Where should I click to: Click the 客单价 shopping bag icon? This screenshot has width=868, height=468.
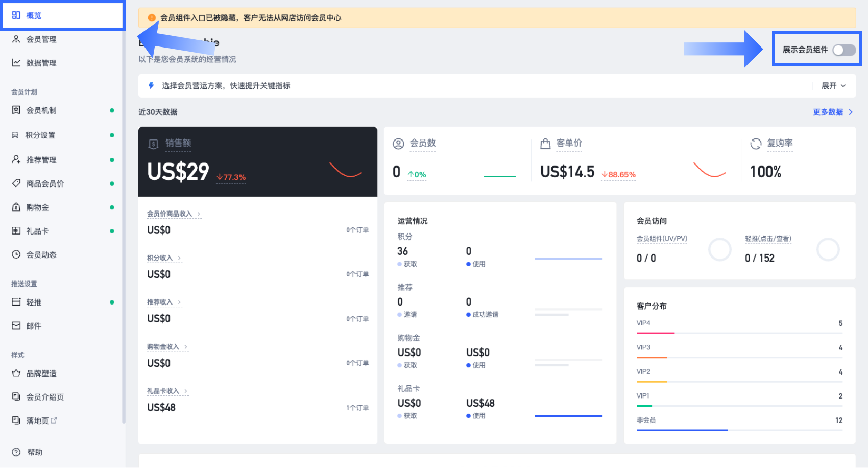click(545, 144)
